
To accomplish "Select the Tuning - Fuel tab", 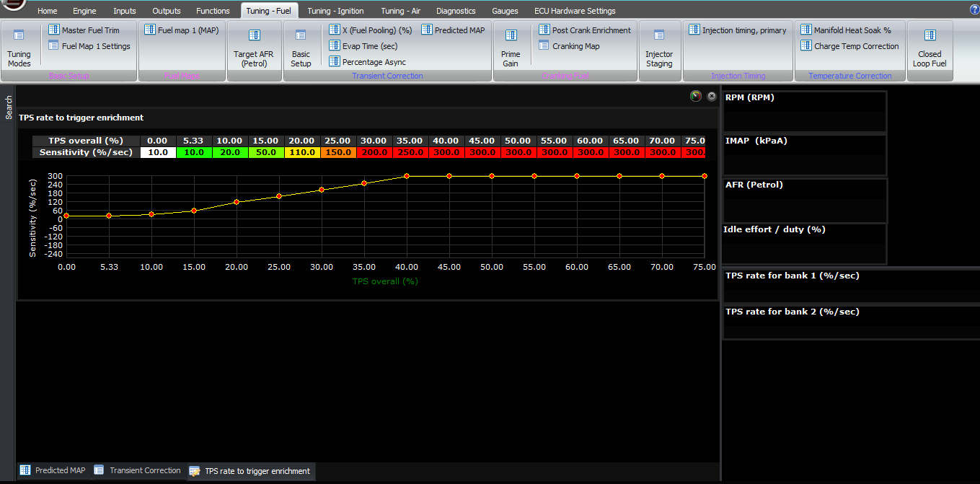I will click(268, 11).
